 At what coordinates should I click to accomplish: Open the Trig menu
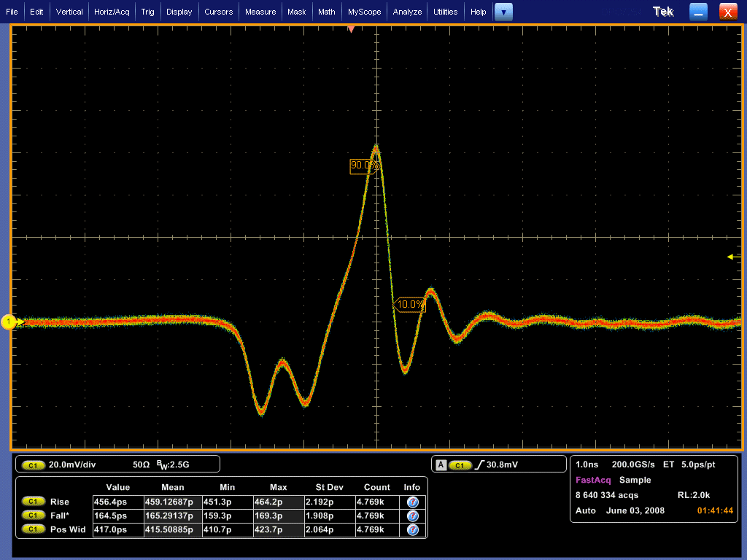148,12
